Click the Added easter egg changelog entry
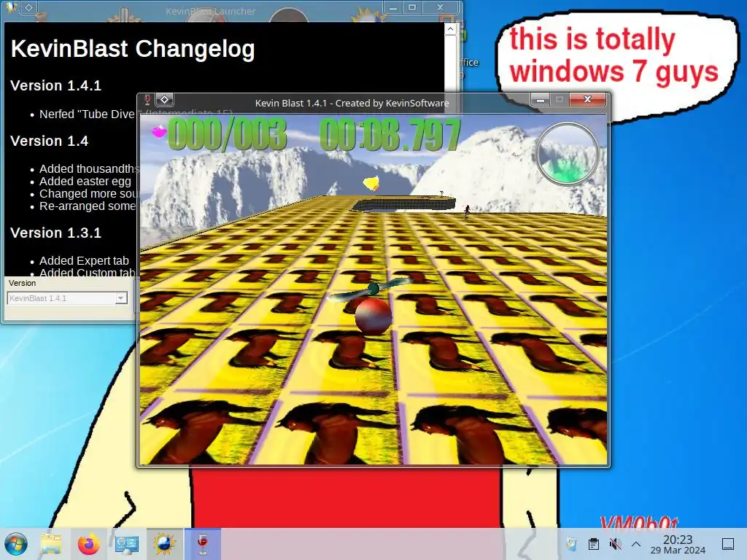747x560 pixels. coord(85,182)
